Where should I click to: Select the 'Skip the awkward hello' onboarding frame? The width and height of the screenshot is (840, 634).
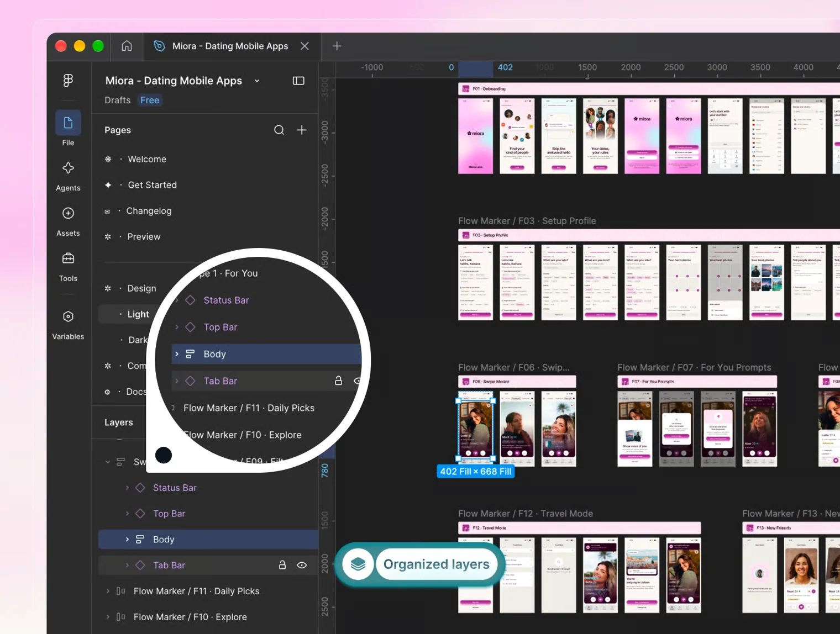coord(559,136)
